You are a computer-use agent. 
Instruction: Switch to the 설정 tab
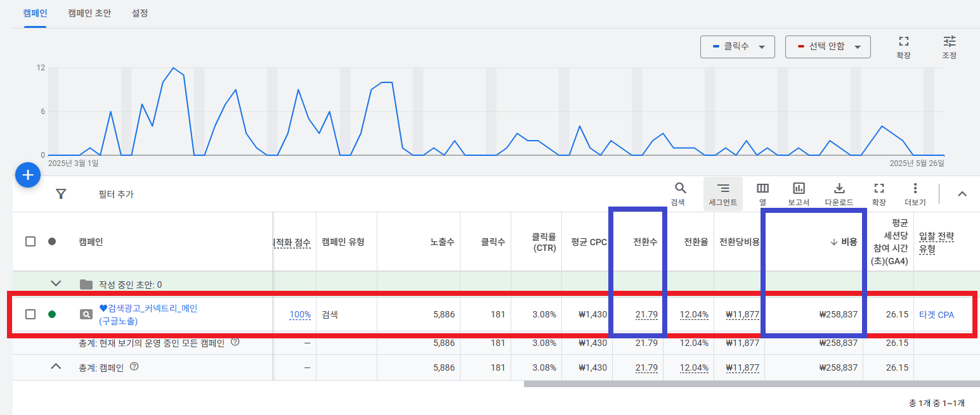tap(140, 13)
